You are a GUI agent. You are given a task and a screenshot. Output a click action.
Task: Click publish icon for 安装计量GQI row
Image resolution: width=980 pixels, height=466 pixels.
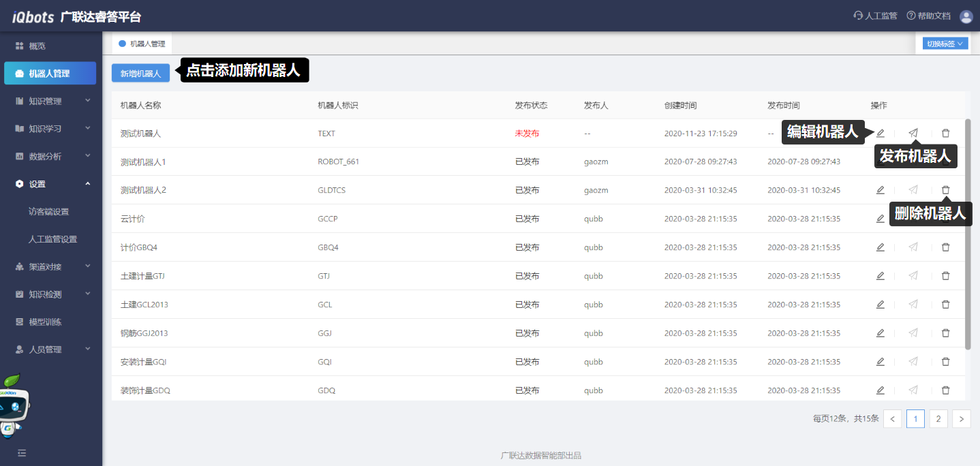point(913,362)
